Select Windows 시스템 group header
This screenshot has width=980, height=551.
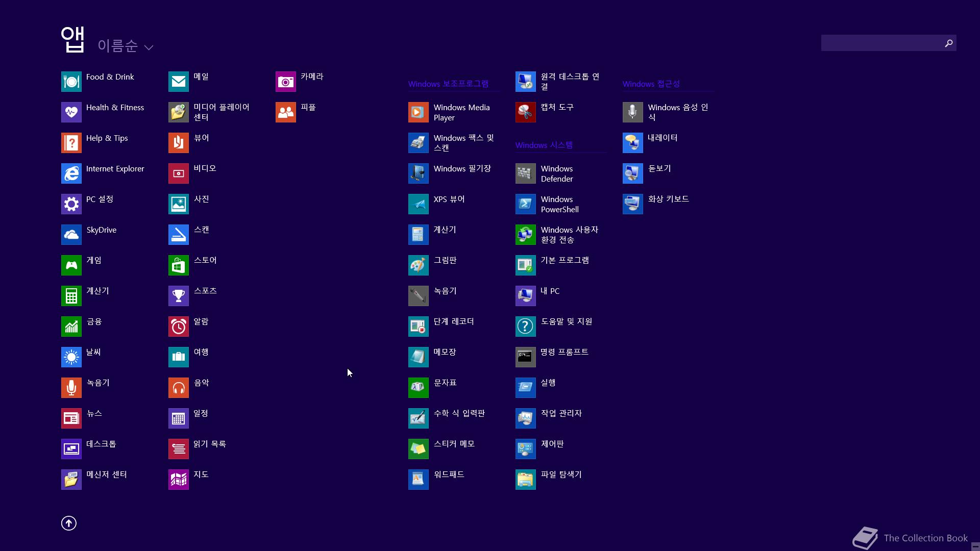(x=544, y=145)
